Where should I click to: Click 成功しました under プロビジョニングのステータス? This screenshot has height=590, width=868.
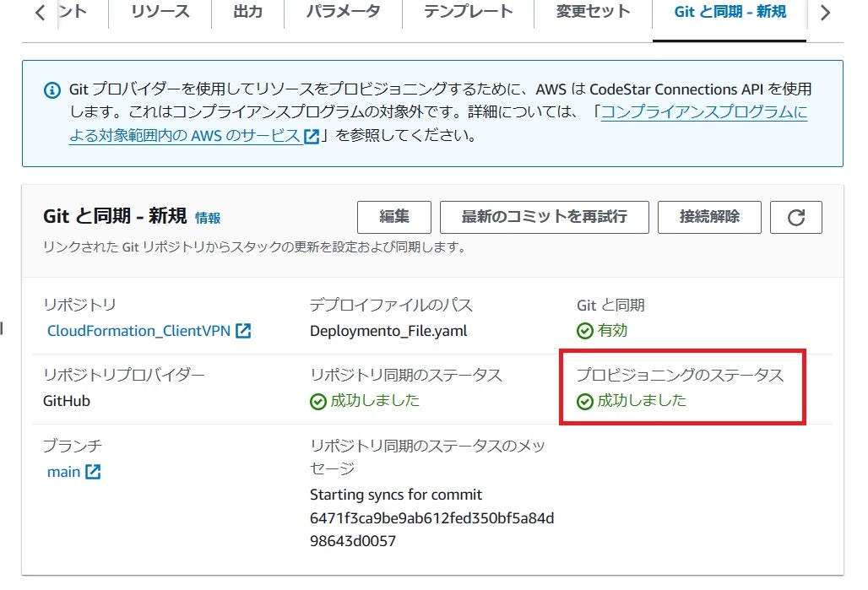(642, 400)
